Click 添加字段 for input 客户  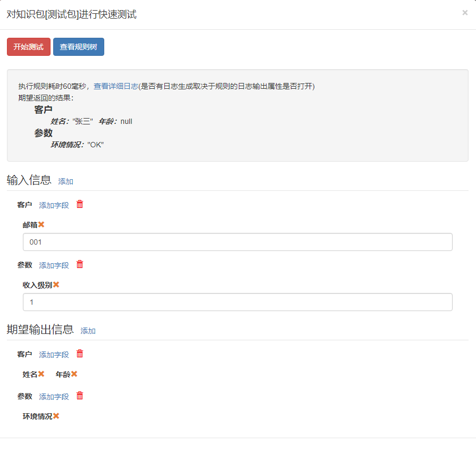click(54, 205)
